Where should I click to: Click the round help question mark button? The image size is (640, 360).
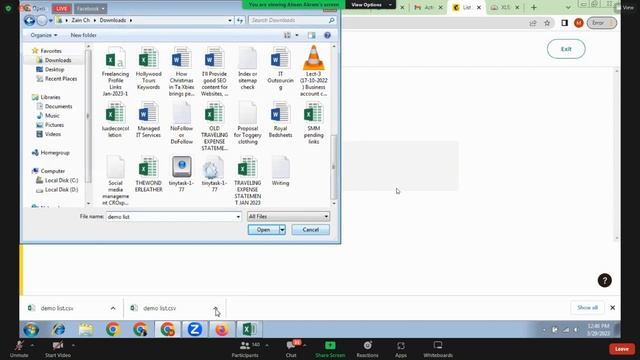[x=604, y=280]
